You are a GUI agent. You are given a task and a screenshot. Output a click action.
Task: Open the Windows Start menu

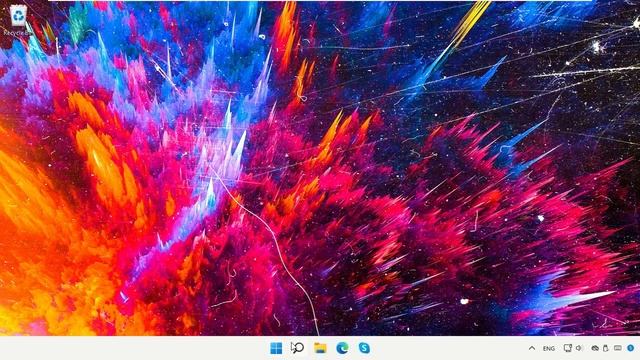(x=276, y=348)
